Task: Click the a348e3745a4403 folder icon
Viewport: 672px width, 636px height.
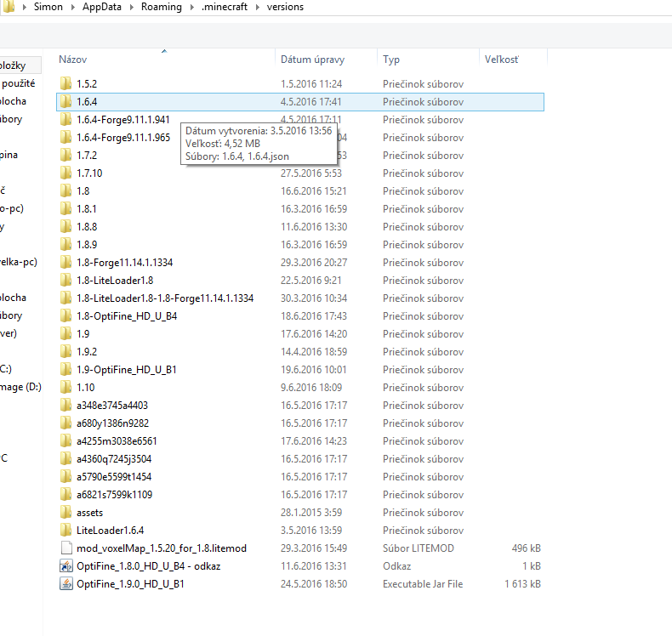Action: (66, 406)
